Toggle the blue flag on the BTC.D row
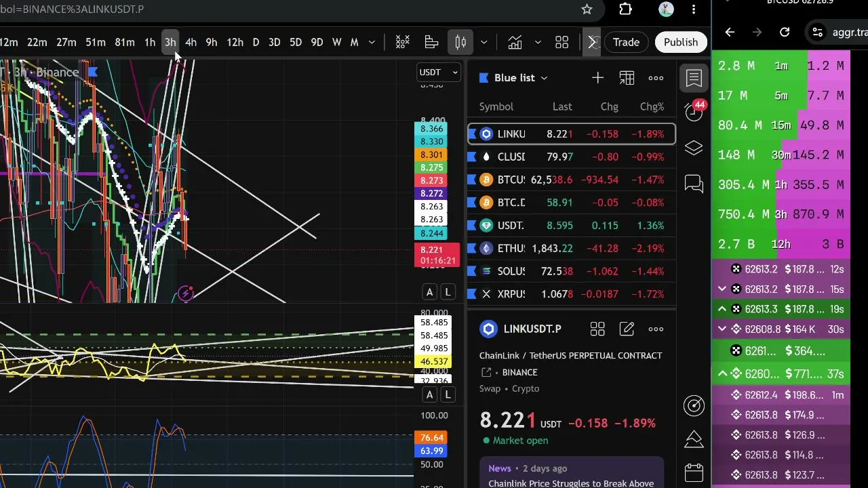The image size is (868, 488). [x=473, y=203]
